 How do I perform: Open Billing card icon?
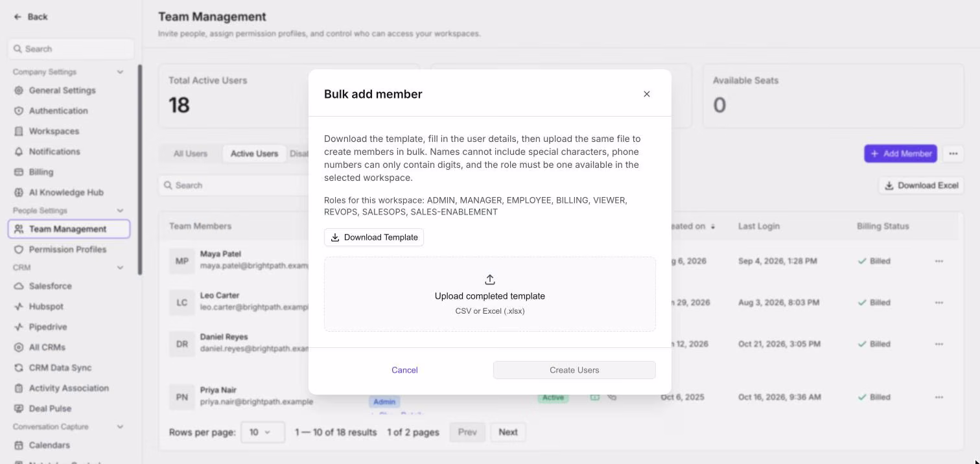(19, 172)
